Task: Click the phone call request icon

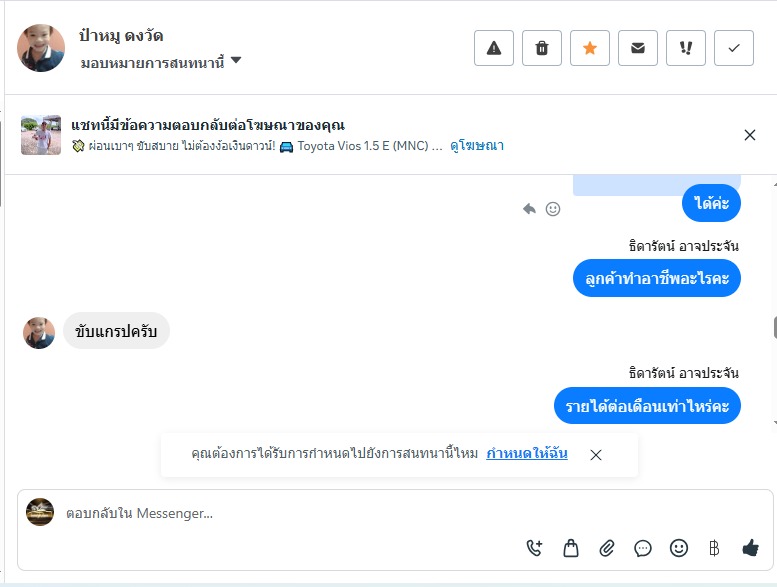Action: (x=534, y=548)
